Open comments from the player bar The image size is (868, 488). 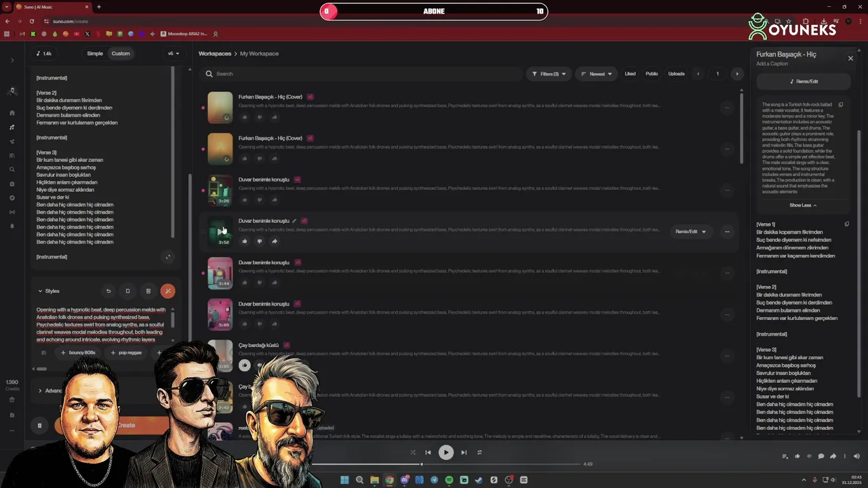pos(821,456)
